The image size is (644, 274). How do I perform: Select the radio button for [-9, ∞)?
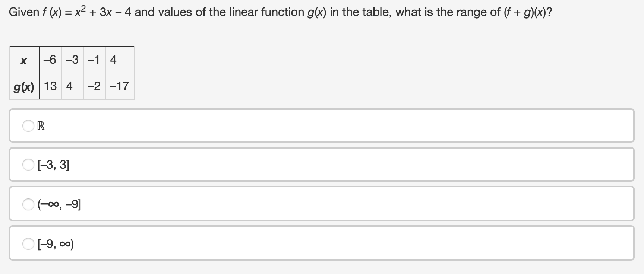pyautogui.click(x=28, y=244)
